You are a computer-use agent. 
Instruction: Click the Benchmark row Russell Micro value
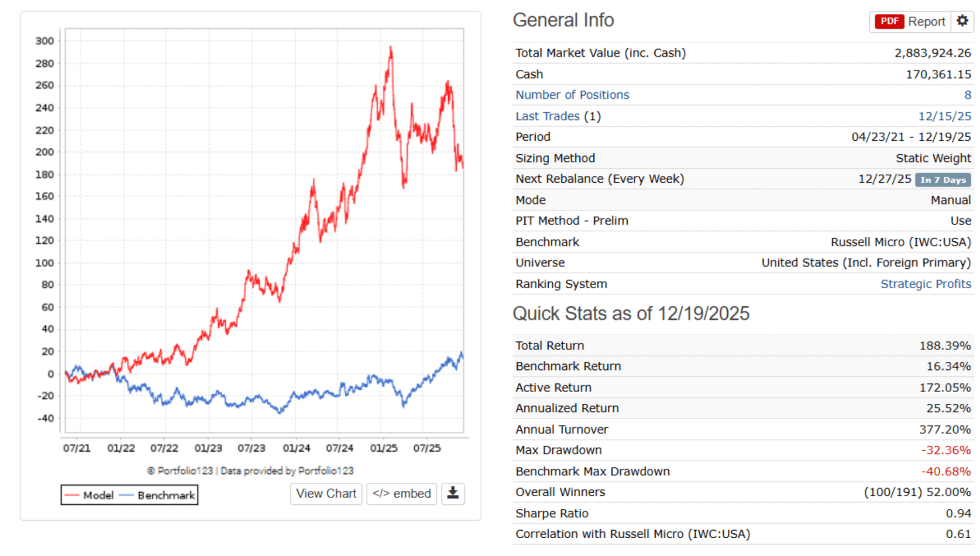901,242
